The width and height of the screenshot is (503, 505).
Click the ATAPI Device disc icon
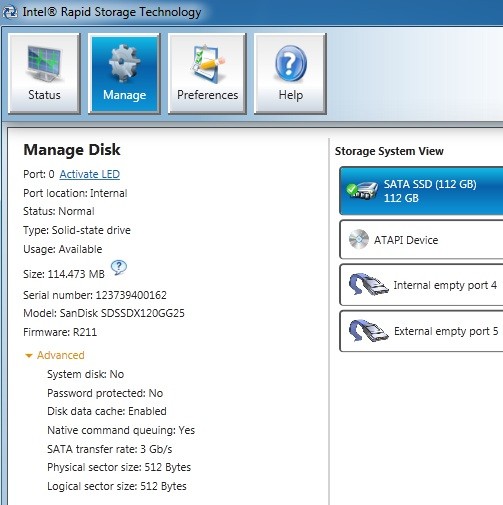359,239
